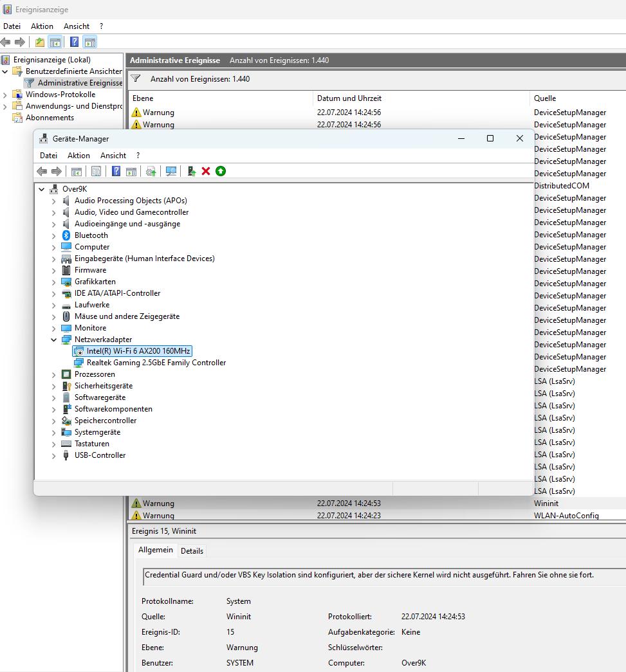Open Datei menu in Geräte-Manager
Image resolution: width=626 pixels, height=672 pixels.
click(x=48, y=156)
